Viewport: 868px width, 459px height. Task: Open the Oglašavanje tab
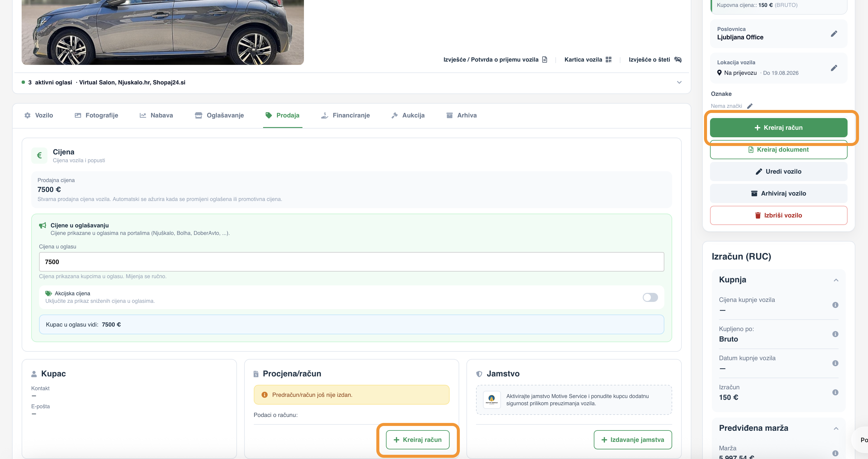219,115
